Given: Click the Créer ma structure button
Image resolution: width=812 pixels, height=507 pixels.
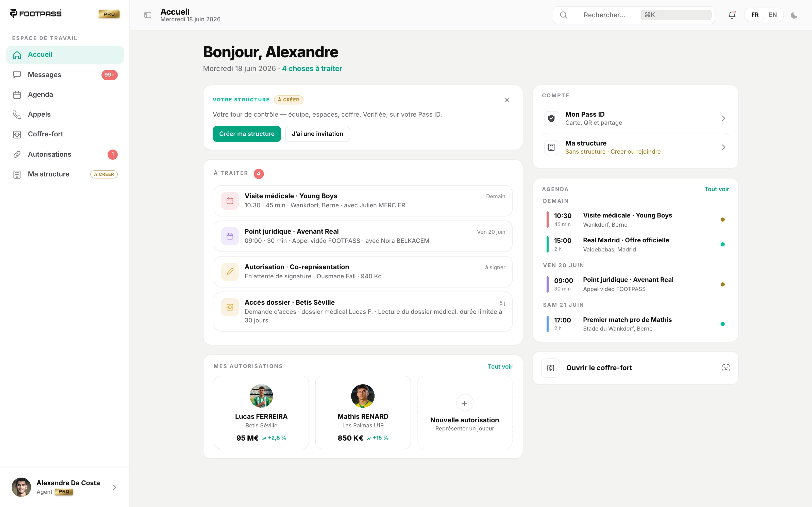Looking at the screenshot, I should coord(247,134).
